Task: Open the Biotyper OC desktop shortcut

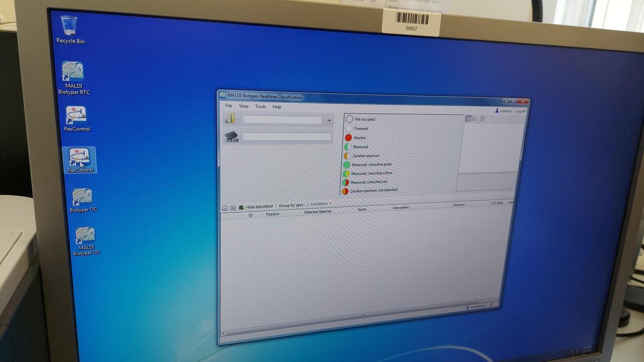Action: (83, 200)
